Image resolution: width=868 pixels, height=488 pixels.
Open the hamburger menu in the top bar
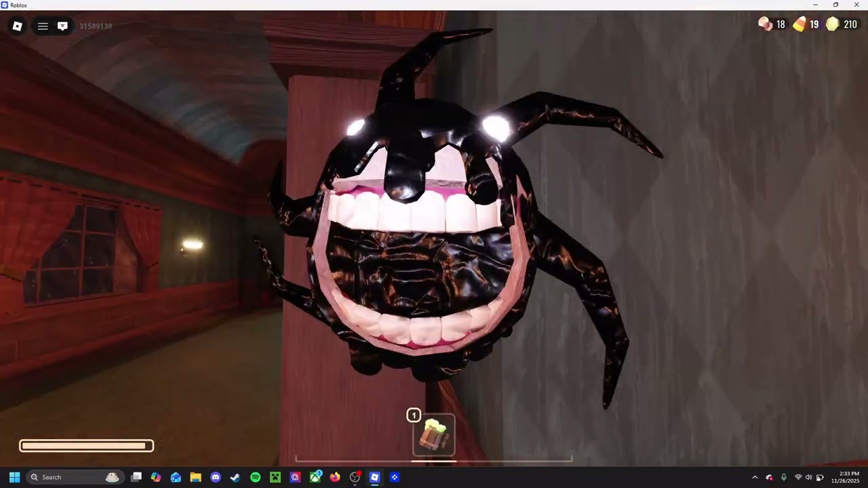[x=43, y=26]
